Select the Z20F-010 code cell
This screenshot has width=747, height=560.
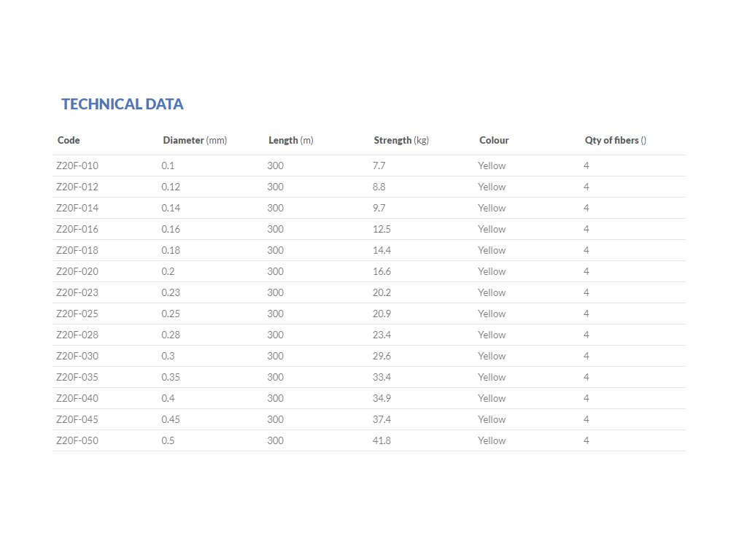click(77, 166)
